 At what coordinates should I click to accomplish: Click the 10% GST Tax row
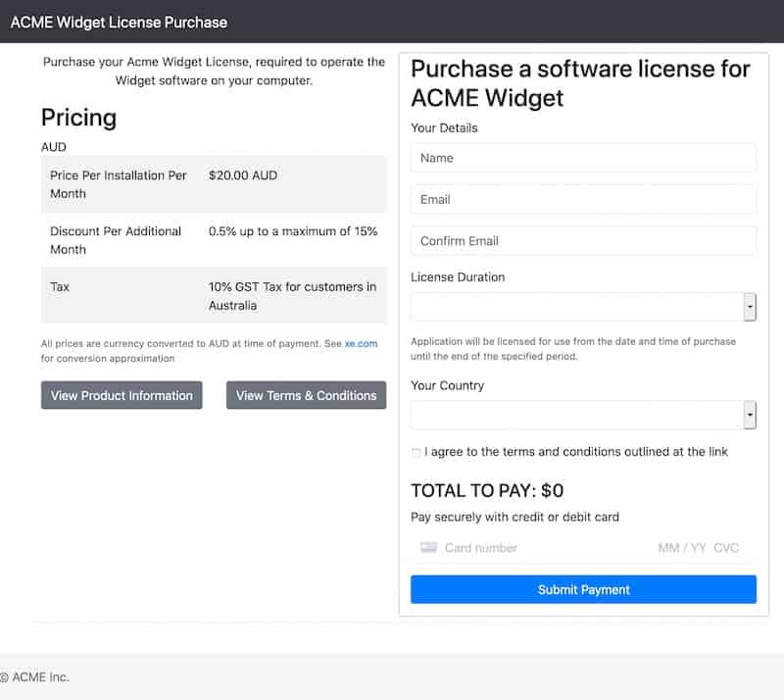tap(214, 296)
